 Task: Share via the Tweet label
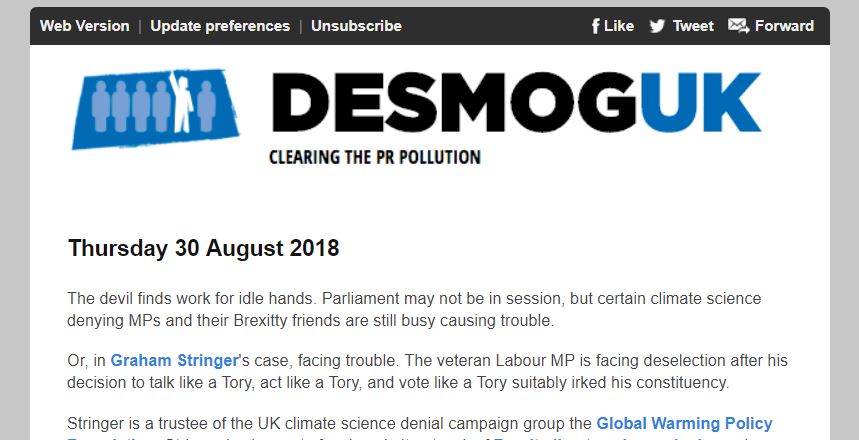pos(693,26)
